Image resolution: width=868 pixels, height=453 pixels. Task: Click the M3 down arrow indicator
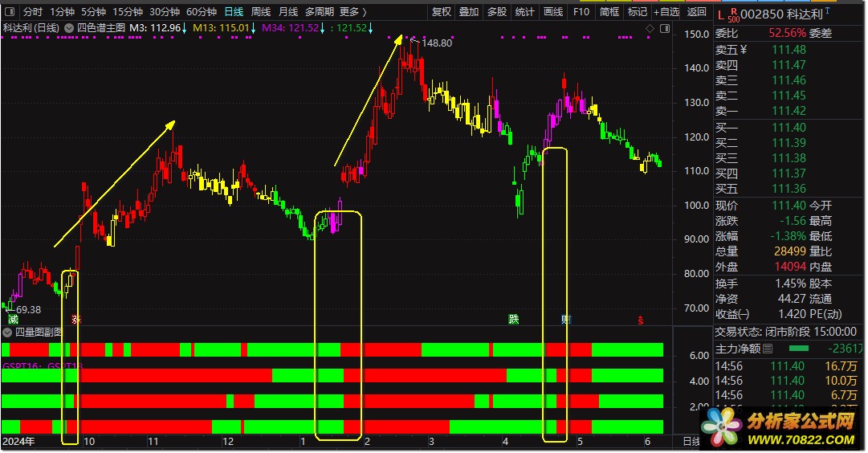[185, 27]
